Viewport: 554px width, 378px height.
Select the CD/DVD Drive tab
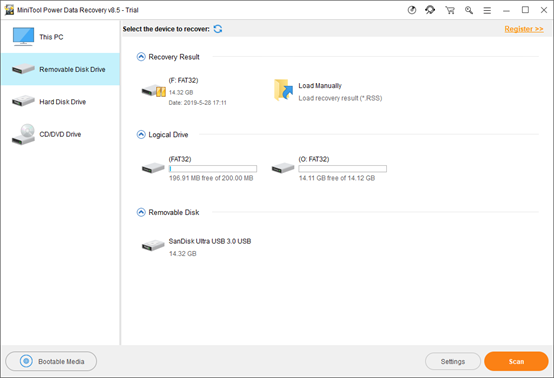click(60, 134)
